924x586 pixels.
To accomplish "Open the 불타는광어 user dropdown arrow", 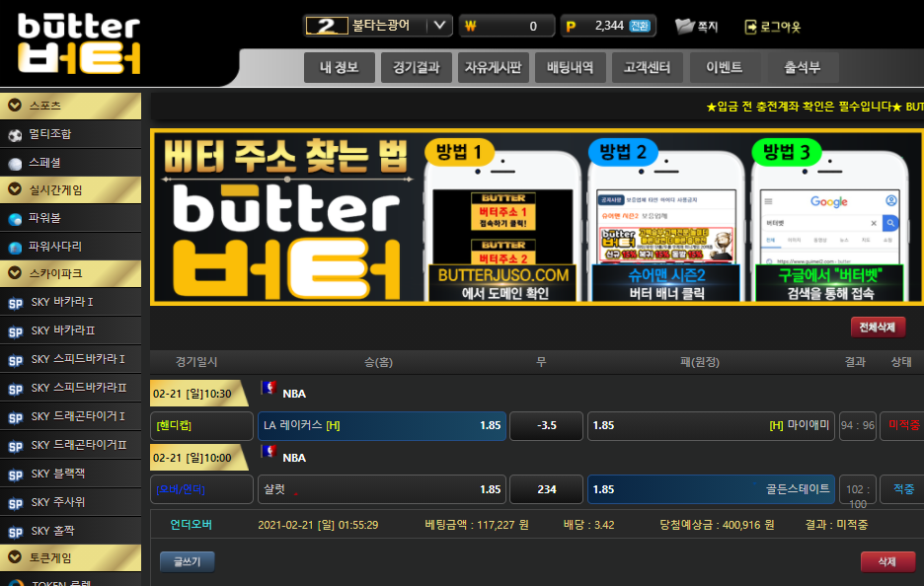I will [440, 26].
